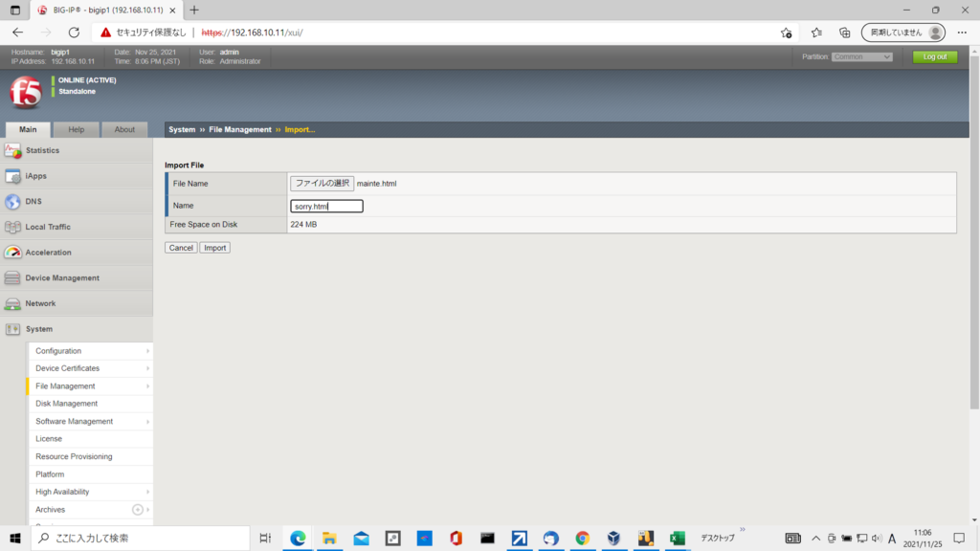The image size is (980, 551).
Task: Expand the High Availability submenu arrow
Action: [147, 492]
